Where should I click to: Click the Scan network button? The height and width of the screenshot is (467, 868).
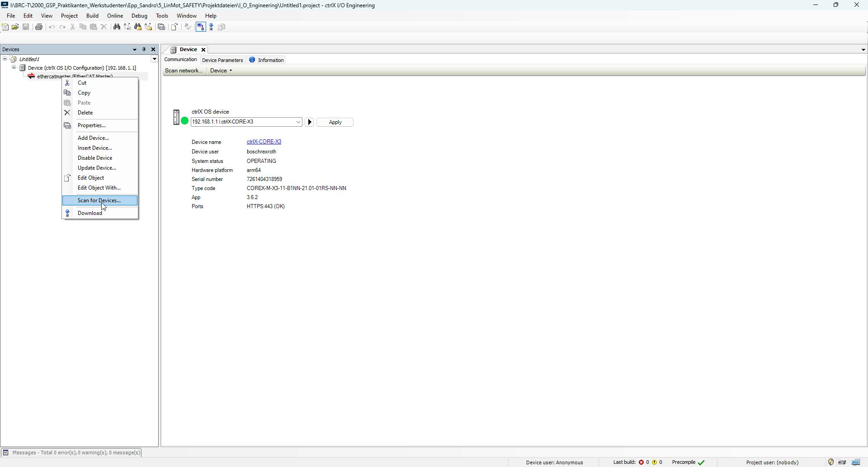pos(184,71)
